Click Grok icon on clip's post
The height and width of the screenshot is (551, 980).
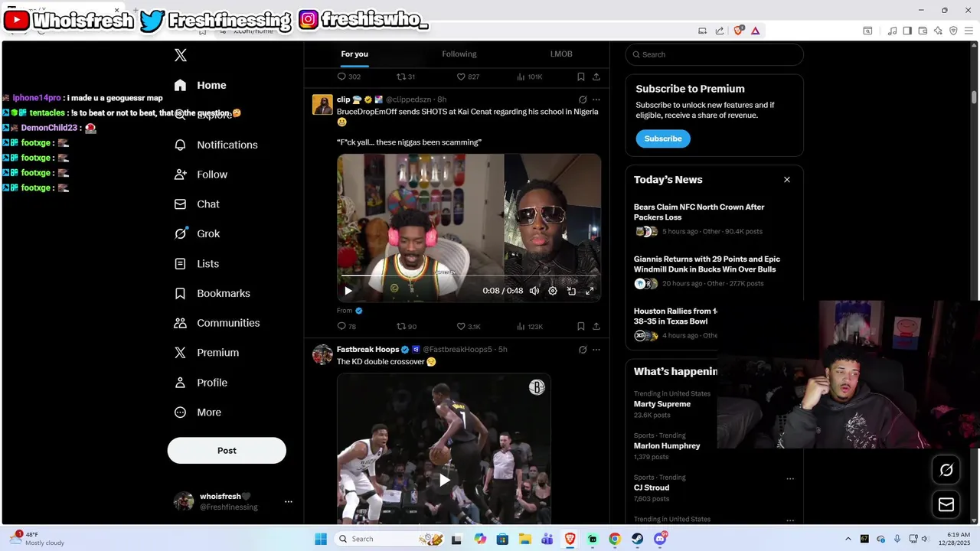click(583, 99)
